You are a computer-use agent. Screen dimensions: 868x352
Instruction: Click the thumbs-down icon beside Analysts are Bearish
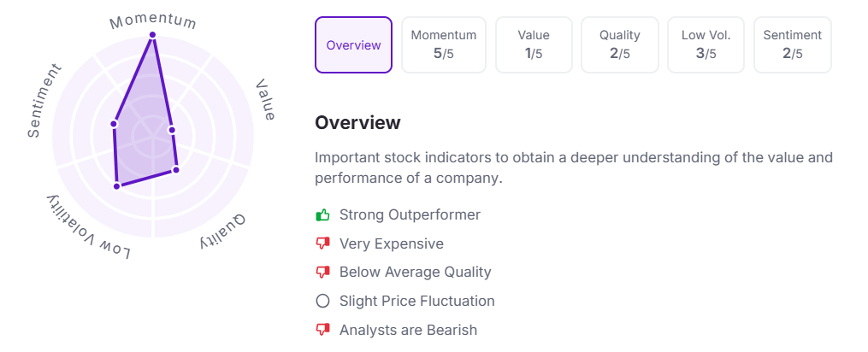click(322, 331)
